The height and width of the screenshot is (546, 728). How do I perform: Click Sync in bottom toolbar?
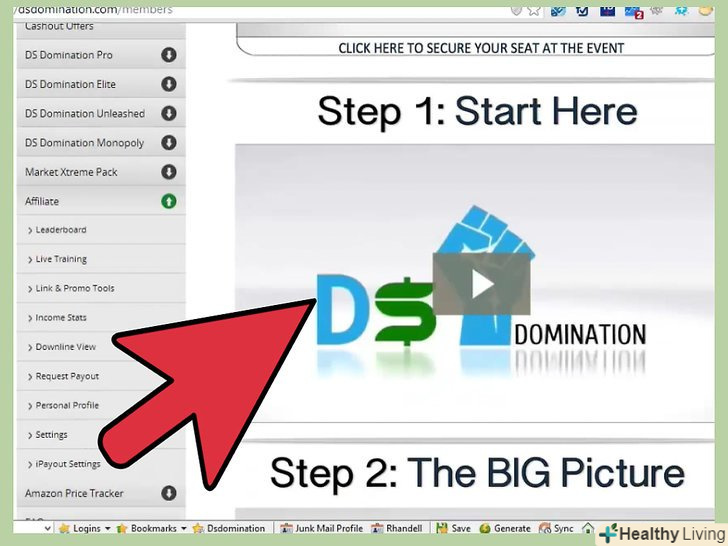point(556,528)
